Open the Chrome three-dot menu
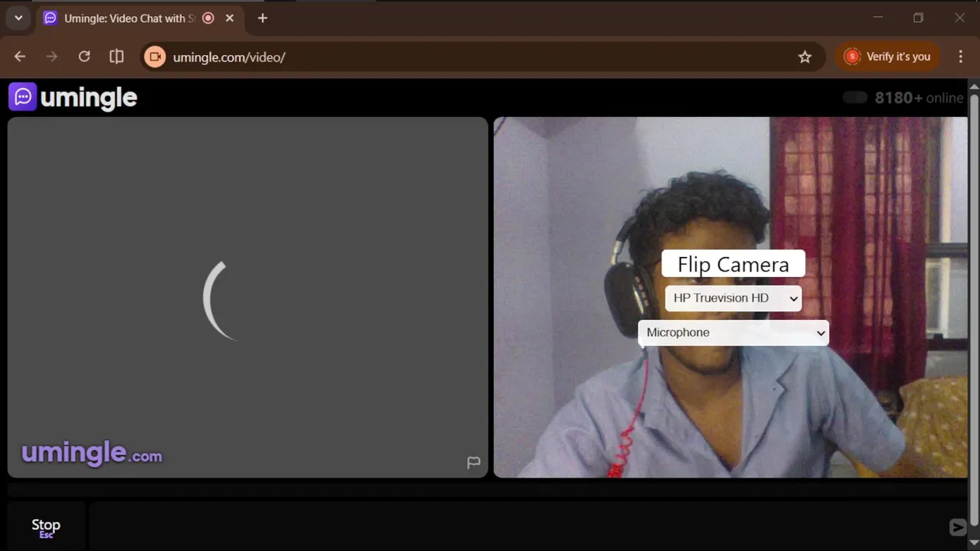Image resolution: width=980 pixels, height=551 pixels. pyautogui.click(x=961, y=57)
